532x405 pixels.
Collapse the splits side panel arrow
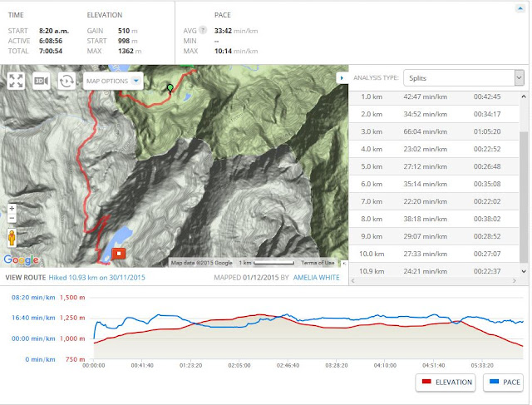click(x=342, y=77)
